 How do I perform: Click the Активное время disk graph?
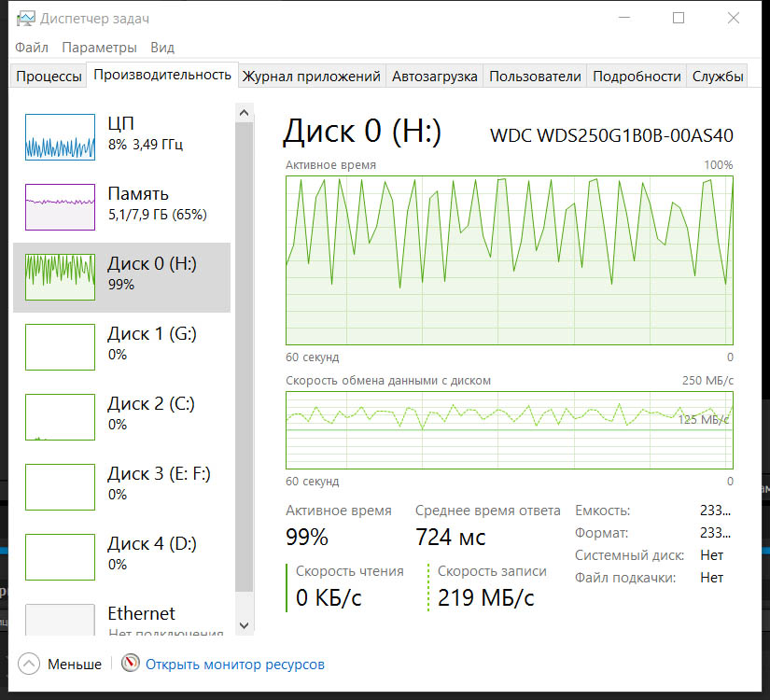pyautogui.click(x=509, y=259)
